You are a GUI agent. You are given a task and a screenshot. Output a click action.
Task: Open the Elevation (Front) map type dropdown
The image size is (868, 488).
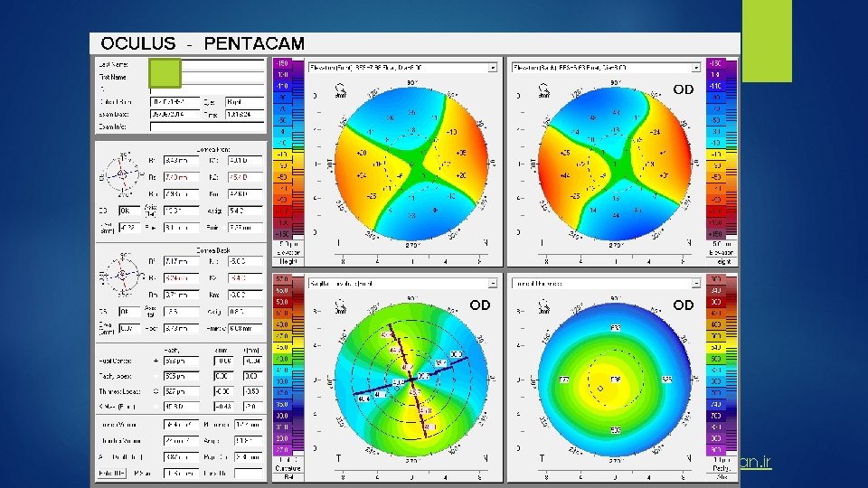point(492,68)
